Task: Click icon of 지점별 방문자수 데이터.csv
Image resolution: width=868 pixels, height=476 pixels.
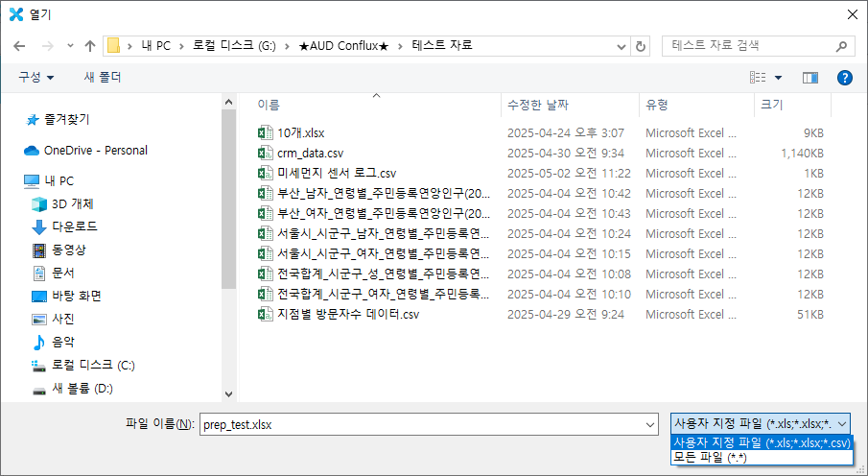Action: pos(265,314)
